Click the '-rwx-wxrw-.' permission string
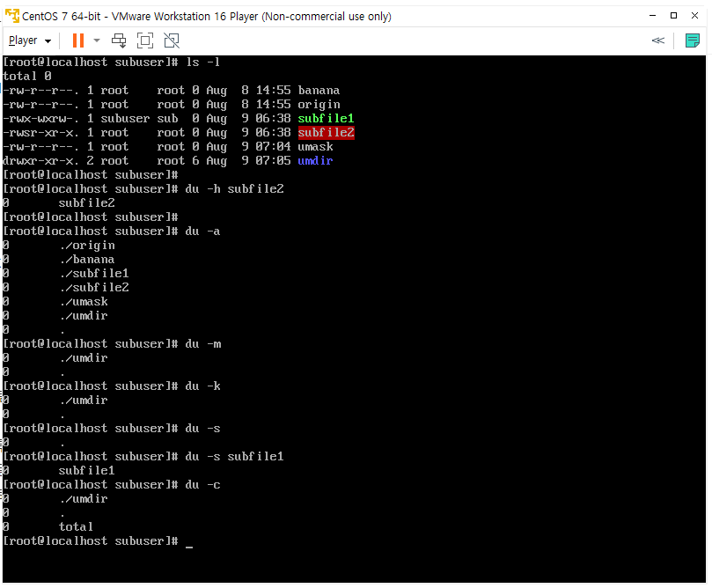Screen dimensions: 712x588 40,119
